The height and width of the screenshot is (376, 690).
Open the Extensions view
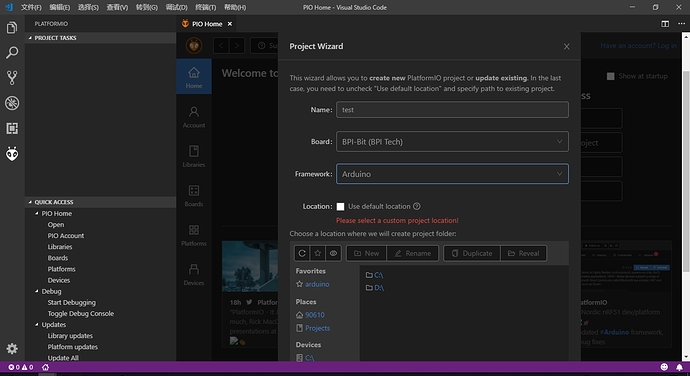(x=12, y=128)
